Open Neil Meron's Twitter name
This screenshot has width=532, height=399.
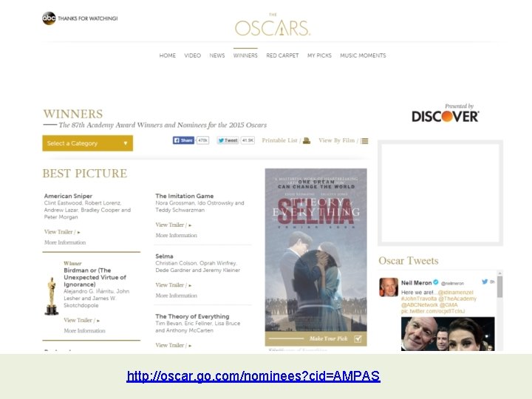pyautogui.click(x=416, y=282)
